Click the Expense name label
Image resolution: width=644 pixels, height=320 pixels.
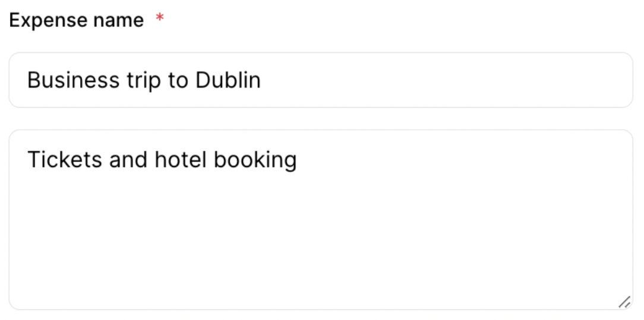click(x=76, y=20)
